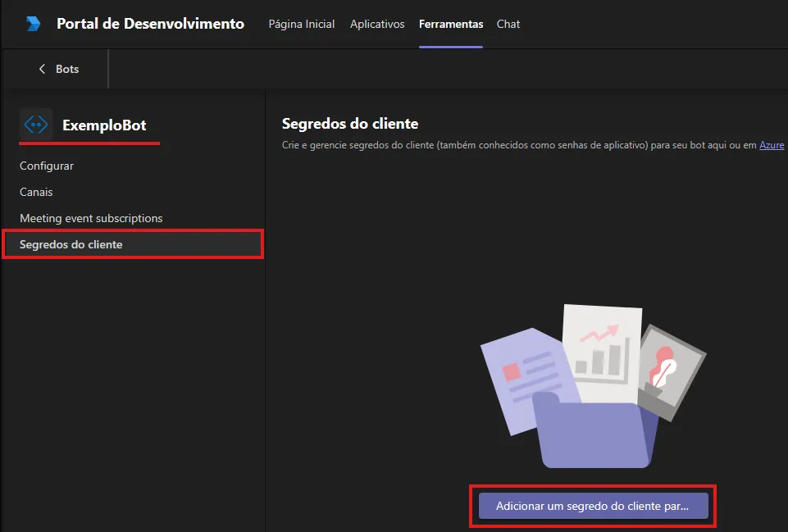The height and width of the screenshot is (532, 788).
Task: Open Configurar in the sidebar
Action: 47,166
